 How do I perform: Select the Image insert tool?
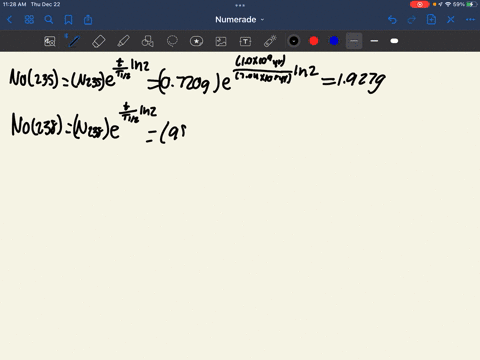click(221, 41)
